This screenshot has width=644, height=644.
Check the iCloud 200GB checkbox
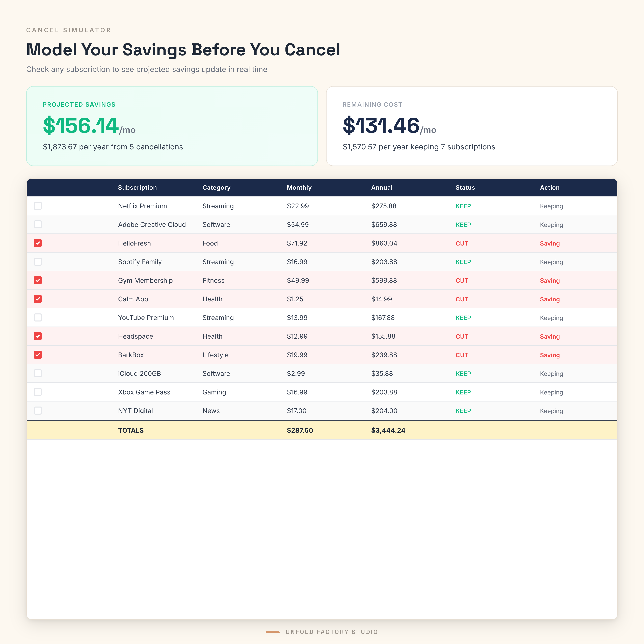[38, 373]
